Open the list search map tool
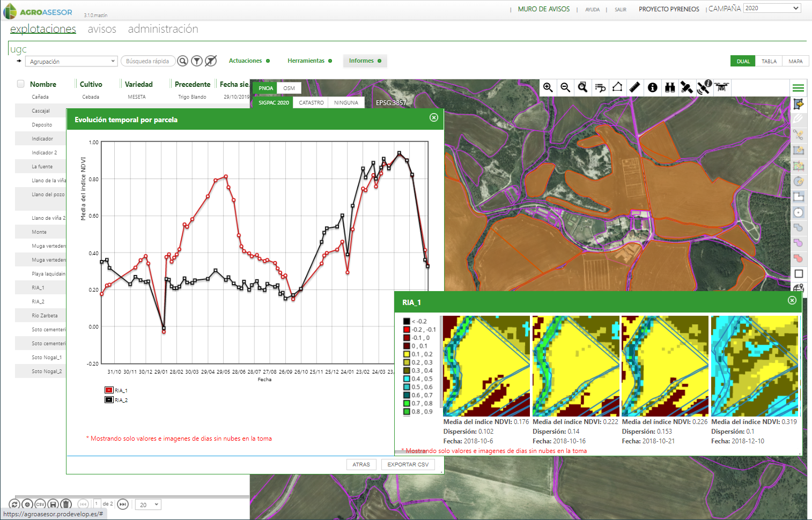The image size is (812, 520). (600, 87)
